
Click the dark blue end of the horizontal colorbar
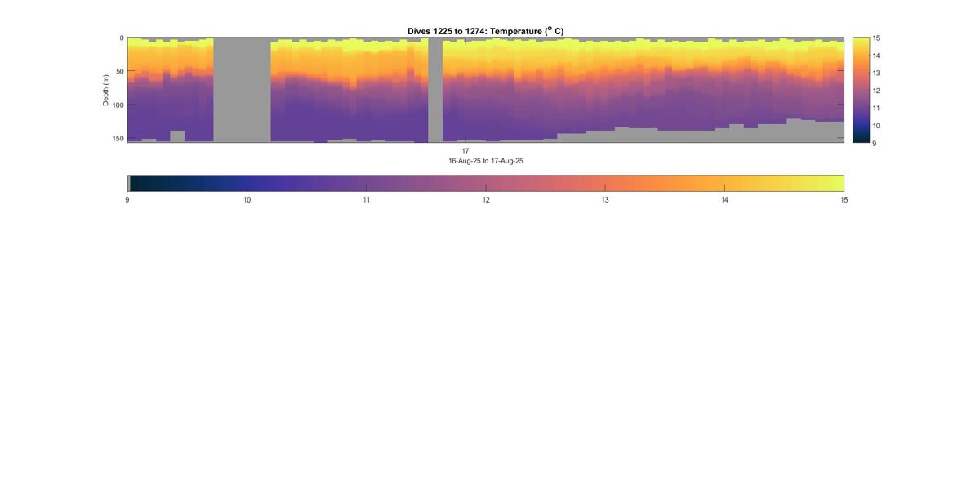pyautogui.click(x=140, y=183)
